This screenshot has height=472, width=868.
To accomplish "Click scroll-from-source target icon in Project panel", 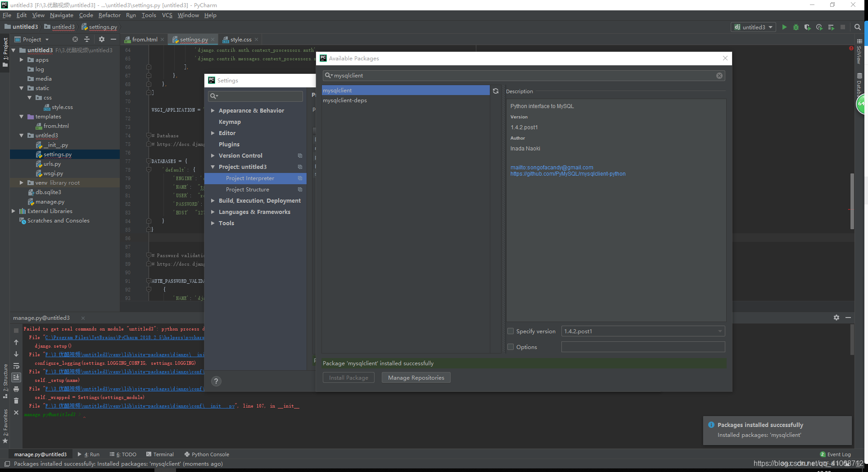I will point(75,40).
